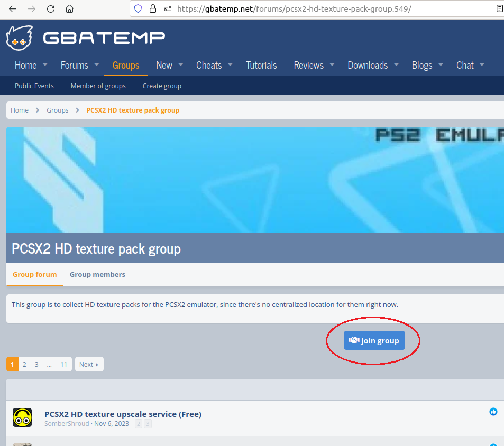The width and height of the screenshot is (504, 446).
Task: Expand the Chat menu dropdown arrow
Action: [482, 65]
